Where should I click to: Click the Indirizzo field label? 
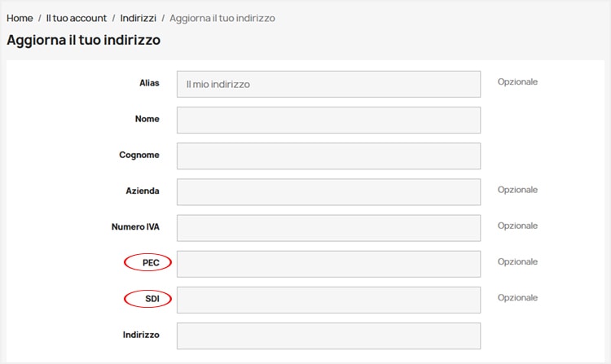(141, 334)
